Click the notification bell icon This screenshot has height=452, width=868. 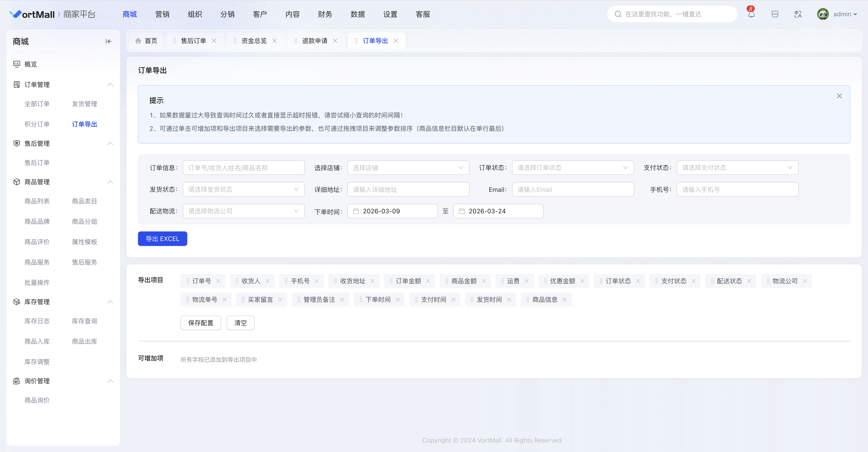(751, 14)
